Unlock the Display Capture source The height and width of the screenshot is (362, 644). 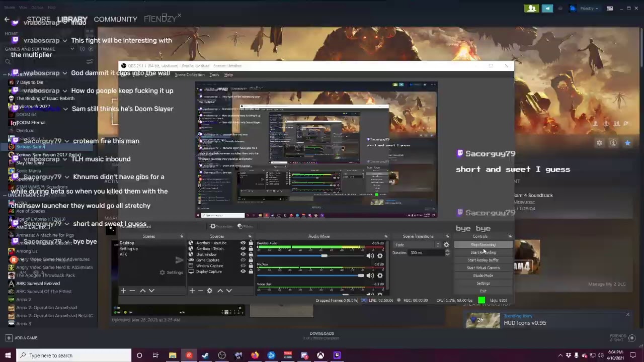pyautogui.click(x=251, y=271)
